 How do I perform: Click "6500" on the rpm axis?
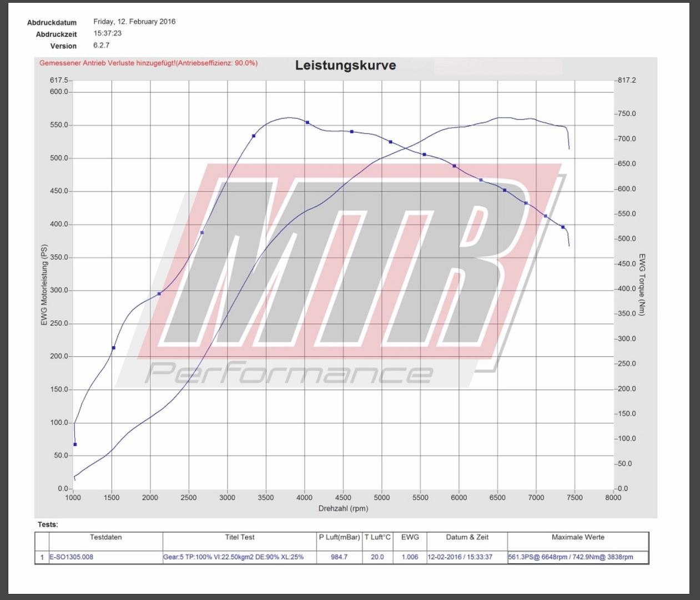[497, 498]
